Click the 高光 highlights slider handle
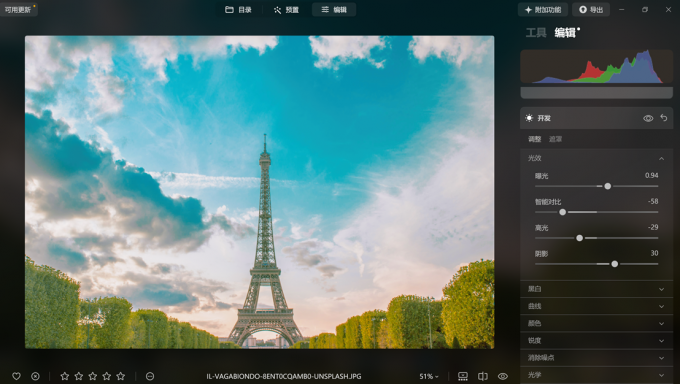Image resolution: width=680 pixels, height=384 pixels. (579, 238)
